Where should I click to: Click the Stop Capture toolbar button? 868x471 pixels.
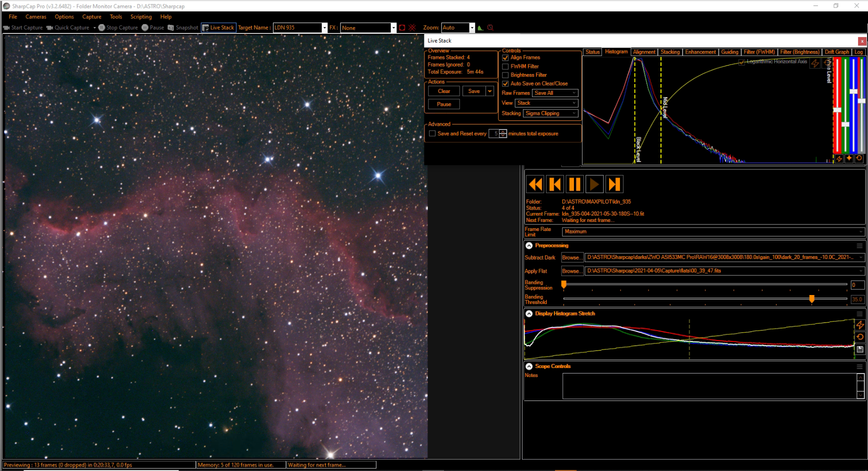[118, 27]
